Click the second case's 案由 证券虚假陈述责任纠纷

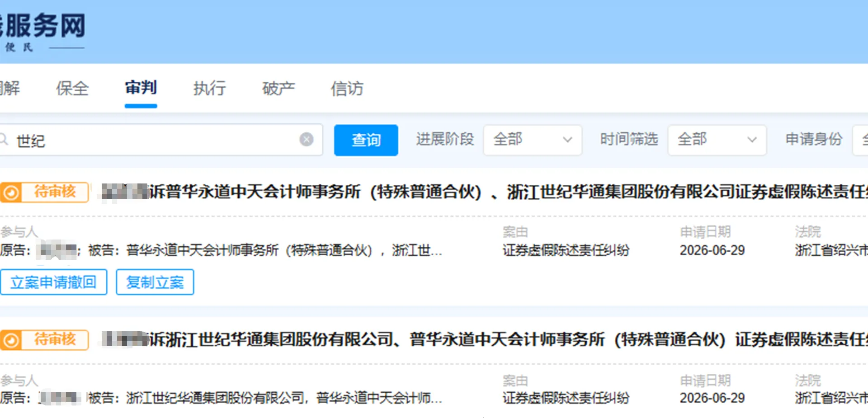point(566,398)
